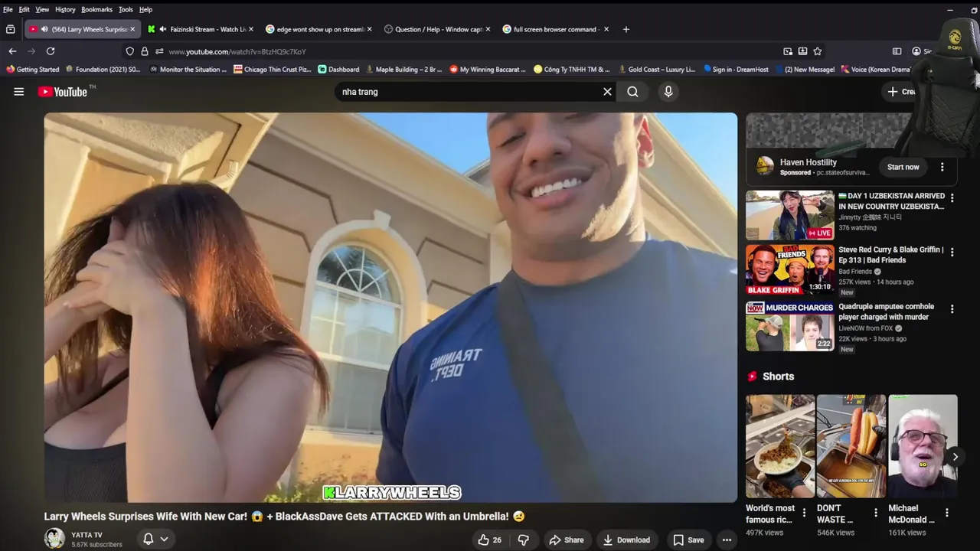Toggle the notification bell for YATTA TV

[149, 540]
